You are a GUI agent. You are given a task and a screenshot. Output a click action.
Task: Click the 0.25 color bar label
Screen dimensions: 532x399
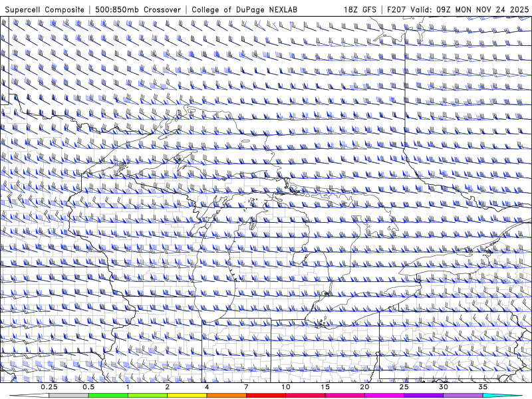point(49,387)
